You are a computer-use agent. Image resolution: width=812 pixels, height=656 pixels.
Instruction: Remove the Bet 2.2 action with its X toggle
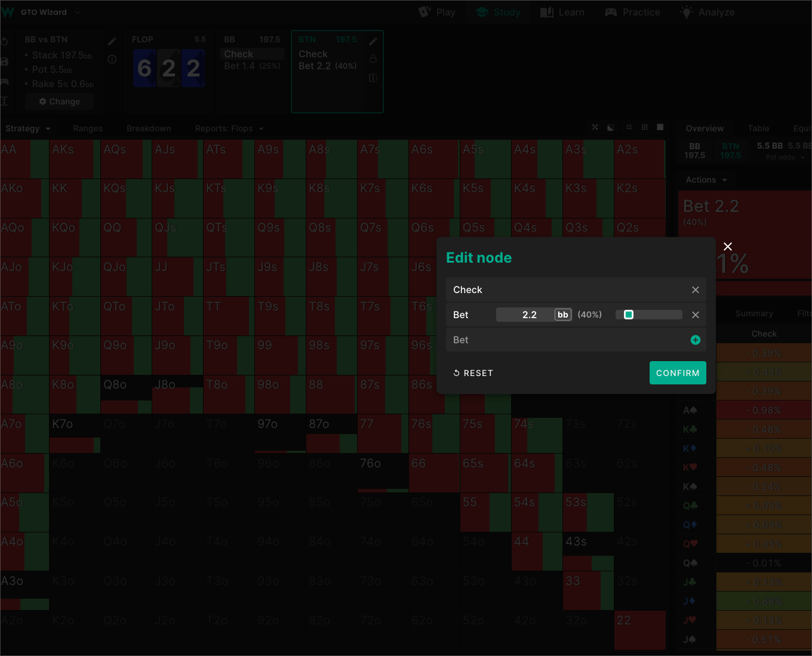coord(695,315)
